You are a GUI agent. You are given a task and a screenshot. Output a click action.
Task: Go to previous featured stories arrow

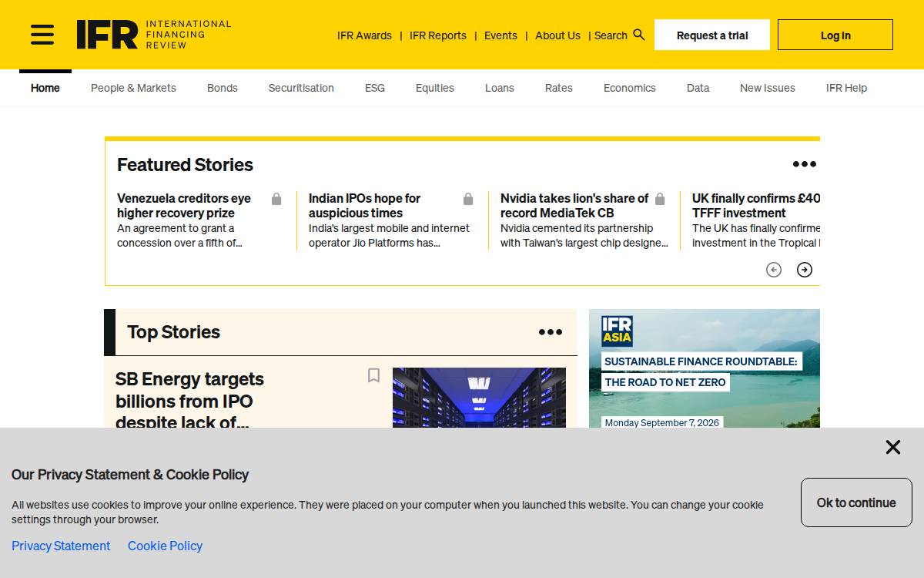[x=774, y=270]
